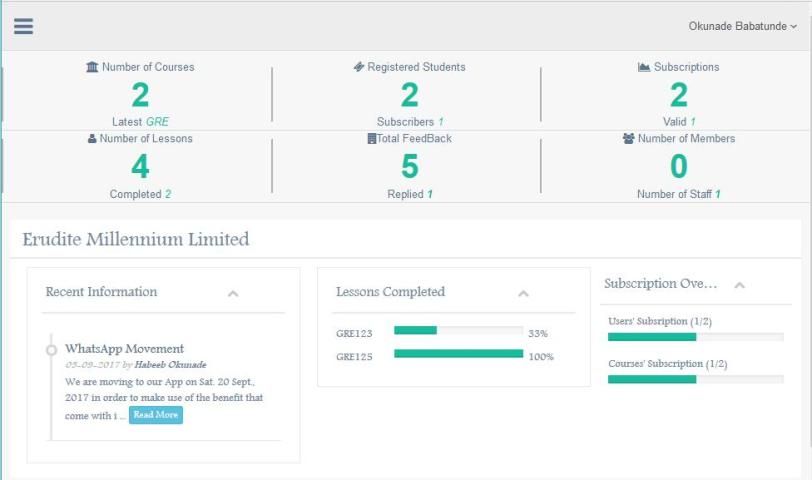Screen dimensions: 812x480
Task: Click the Courses' Subscription progress bar
Action: click(x=695, y=380)
